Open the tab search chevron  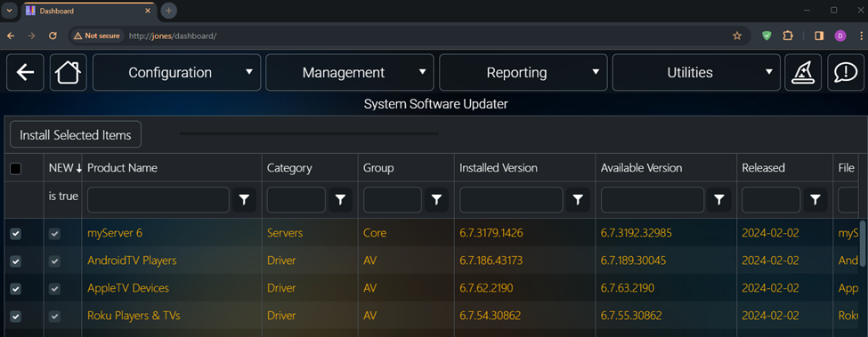tap(9, 11)
